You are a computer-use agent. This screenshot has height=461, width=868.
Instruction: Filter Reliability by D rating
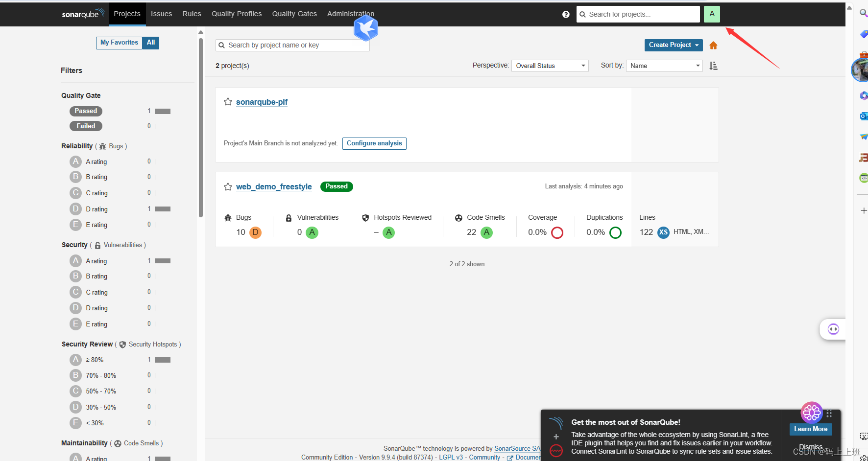tap(120, 209)
